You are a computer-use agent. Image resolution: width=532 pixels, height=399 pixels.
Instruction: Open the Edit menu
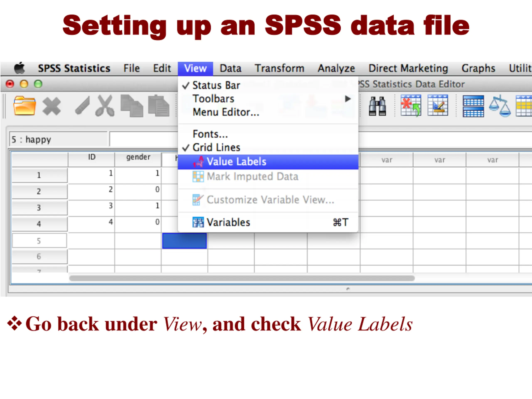tap(162, 68)
